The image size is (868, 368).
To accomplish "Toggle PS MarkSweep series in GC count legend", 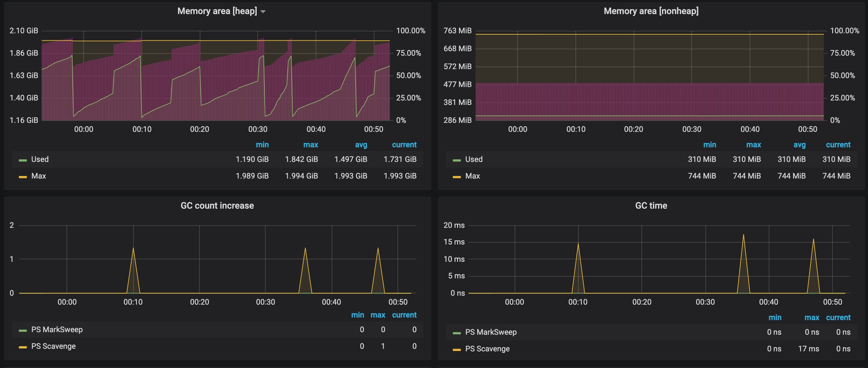I will pos(57,330).
